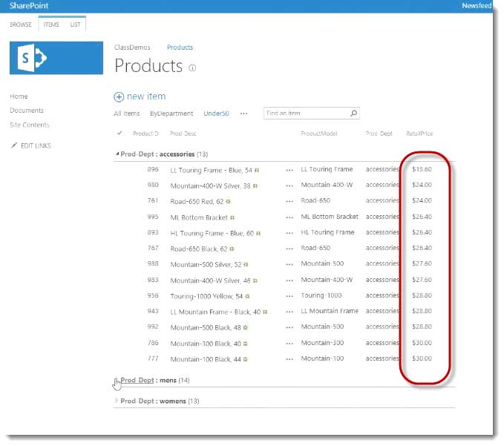
Task: Open the List ribbon tab
Action: point(75,24)
